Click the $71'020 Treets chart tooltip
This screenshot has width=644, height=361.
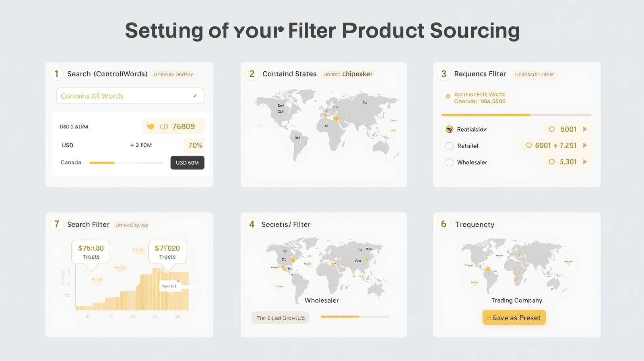(167, 252)
